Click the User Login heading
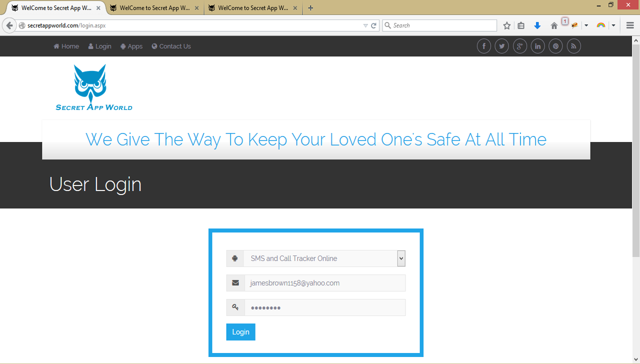 [95, 184]
